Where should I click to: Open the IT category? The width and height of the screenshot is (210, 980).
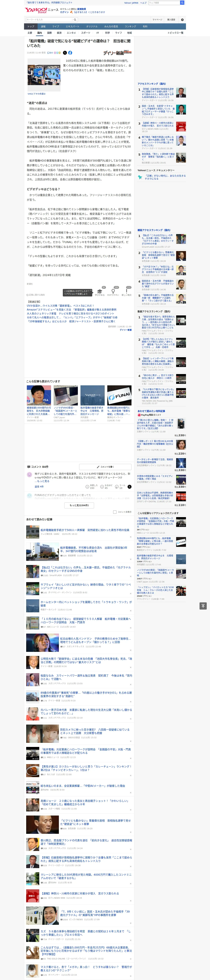point(98,33)
